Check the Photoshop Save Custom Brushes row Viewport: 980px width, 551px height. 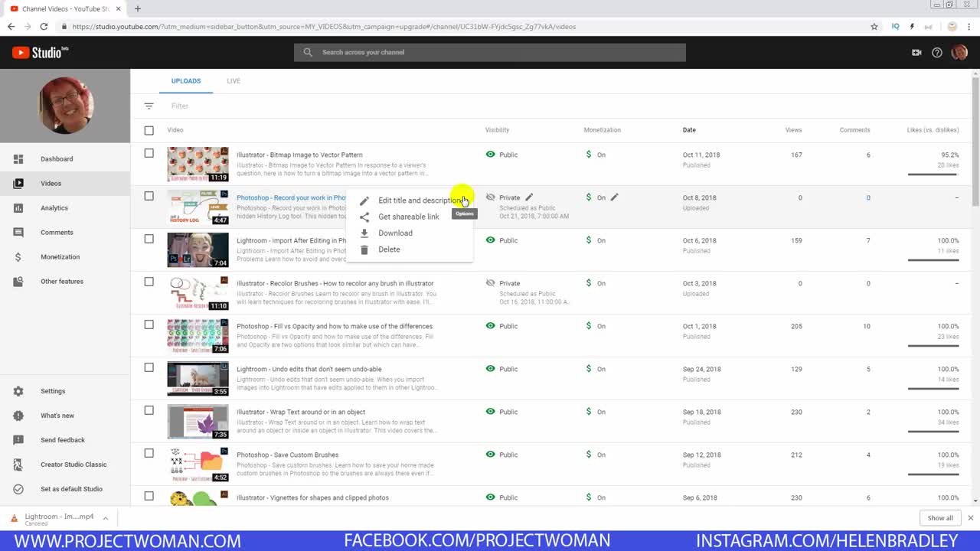149,453
